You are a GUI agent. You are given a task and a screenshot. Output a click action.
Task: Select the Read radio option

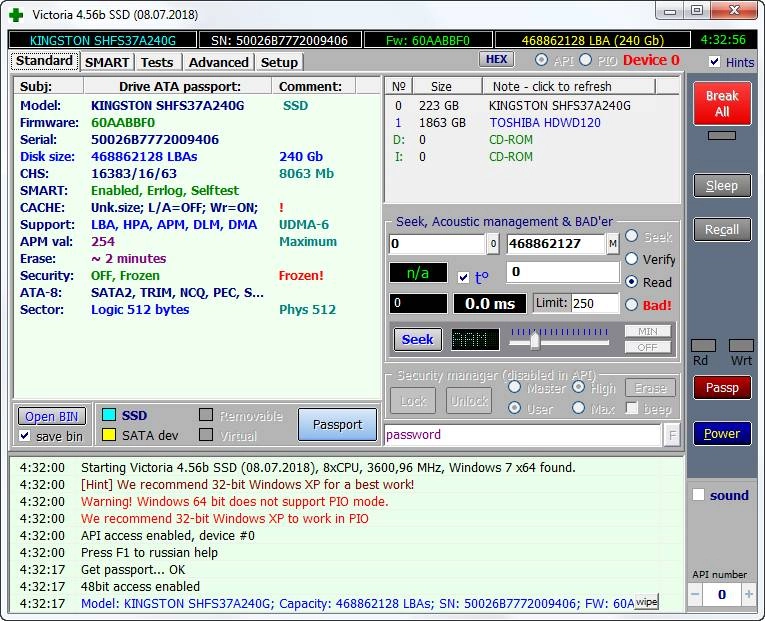point(631,281)
